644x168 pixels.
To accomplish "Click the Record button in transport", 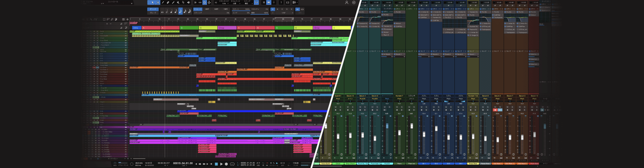I will tap(226, 164).
